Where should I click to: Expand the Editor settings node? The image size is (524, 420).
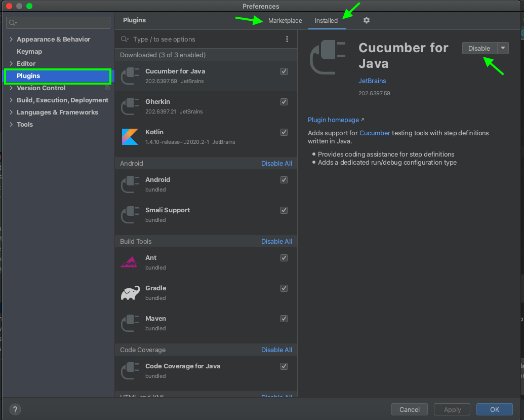[11, 63]
